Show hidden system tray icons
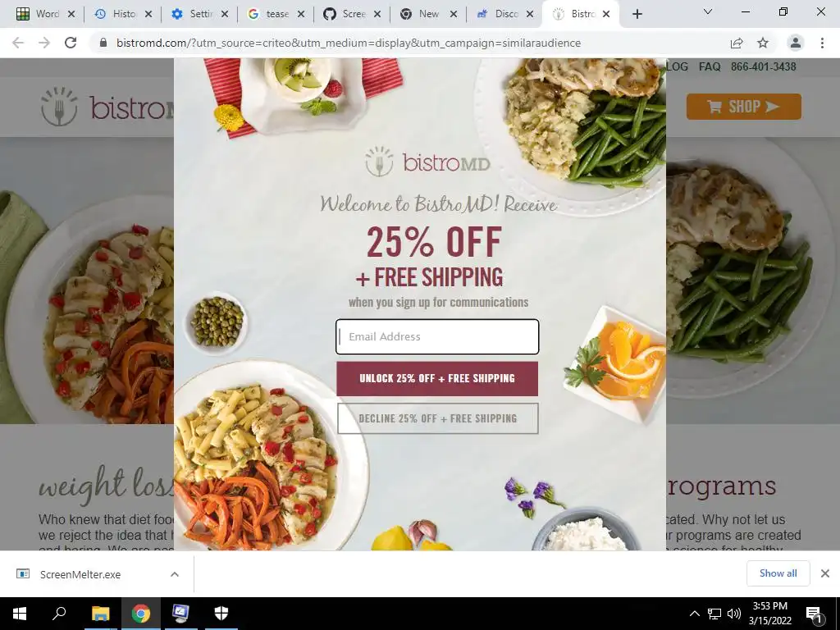 tap(694, 614)
